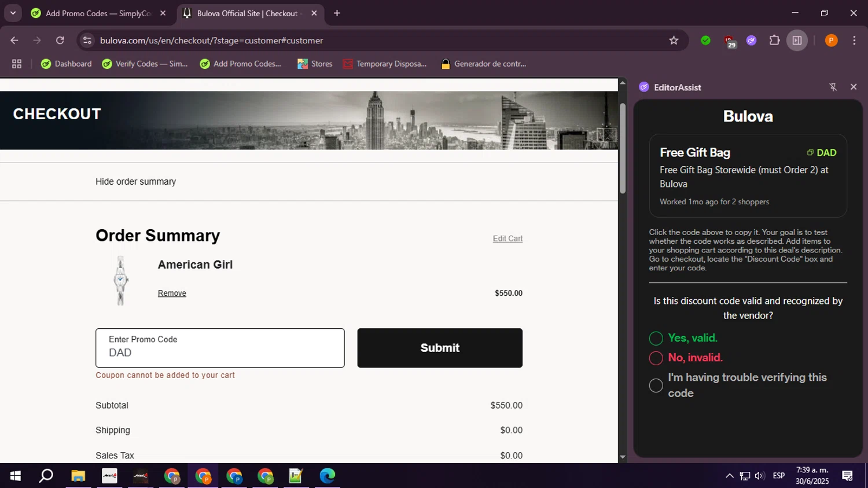The width and height of the screenshot is (868, 488).
Task: Click the $550.00 subtotal value
Action: [506, 405]
